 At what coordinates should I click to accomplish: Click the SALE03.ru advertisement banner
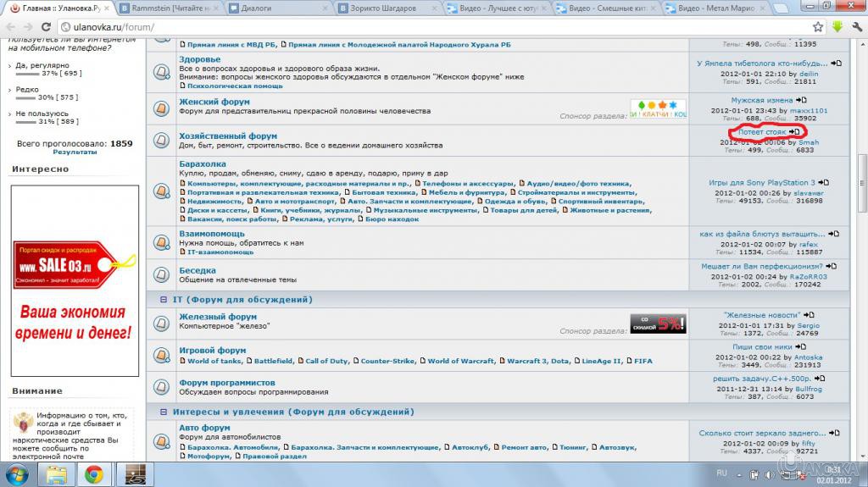pos(75,281)
